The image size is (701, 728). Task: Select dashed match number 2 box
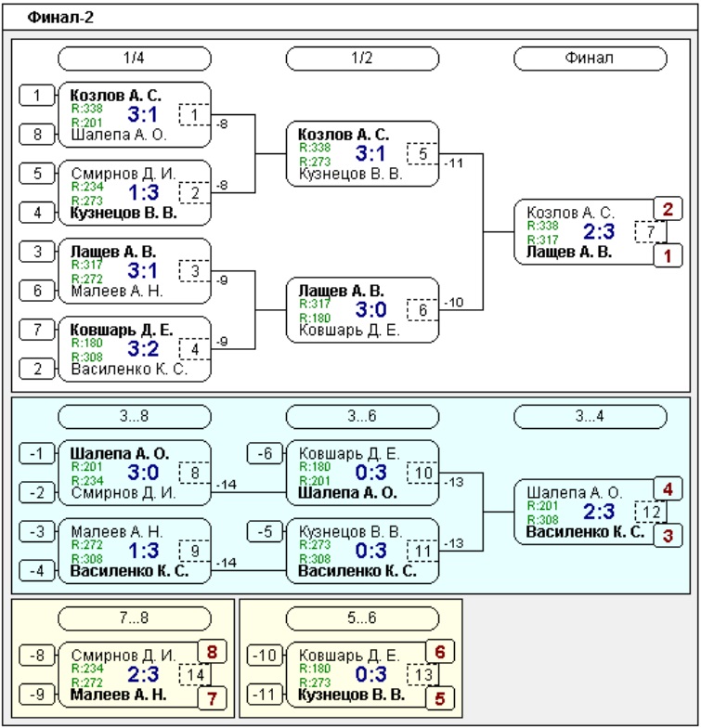[195, 193]
